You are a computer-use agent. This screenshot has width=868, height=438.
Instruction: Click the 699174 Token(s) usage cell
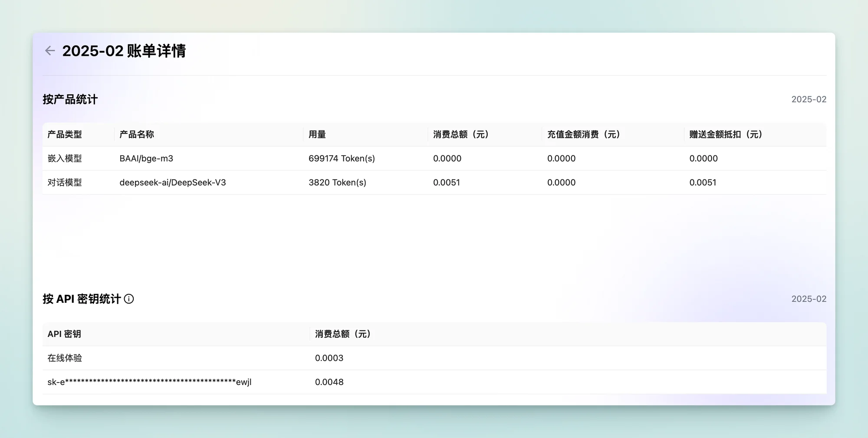(342, 158)
